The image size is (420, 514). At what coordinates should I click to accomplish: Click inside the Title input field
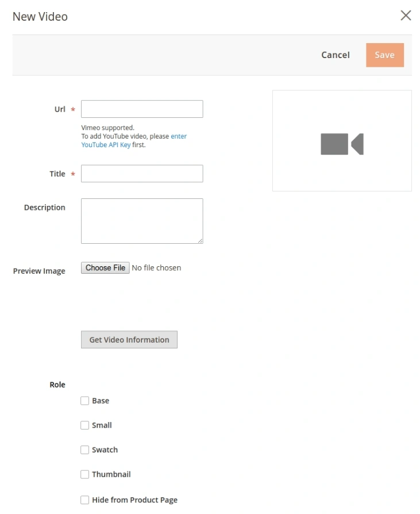(141, 173)
